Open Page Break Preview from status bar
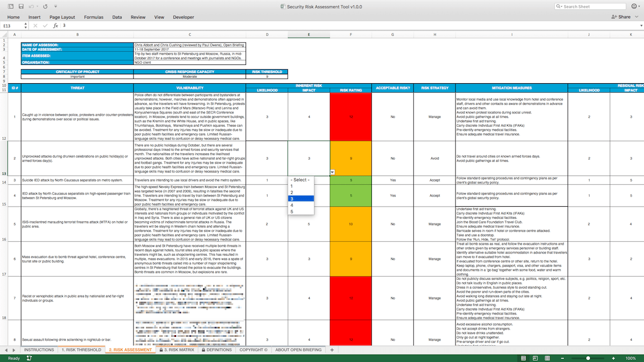 (x=547, y=358)
